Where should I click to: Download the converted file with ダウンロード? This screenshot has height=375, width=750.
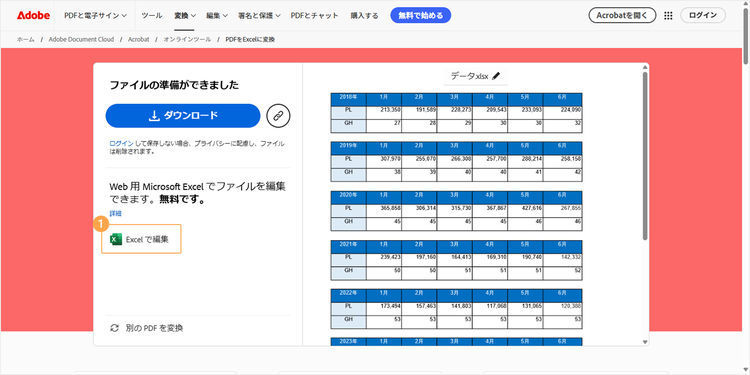click(183, 116)
